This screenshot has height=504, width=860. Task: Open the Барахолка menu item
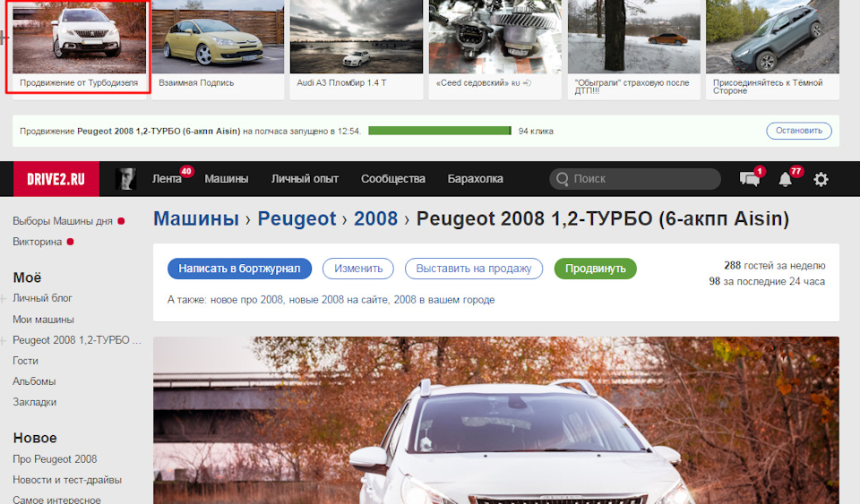475,178
